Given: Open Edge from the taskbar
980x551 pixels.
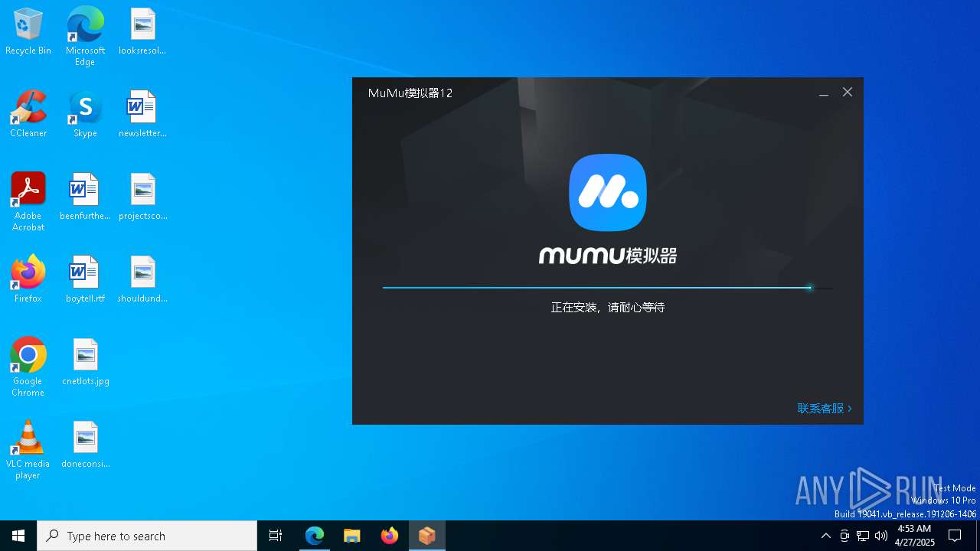Looking at the screenshot, I should click(x=315, y=536).
